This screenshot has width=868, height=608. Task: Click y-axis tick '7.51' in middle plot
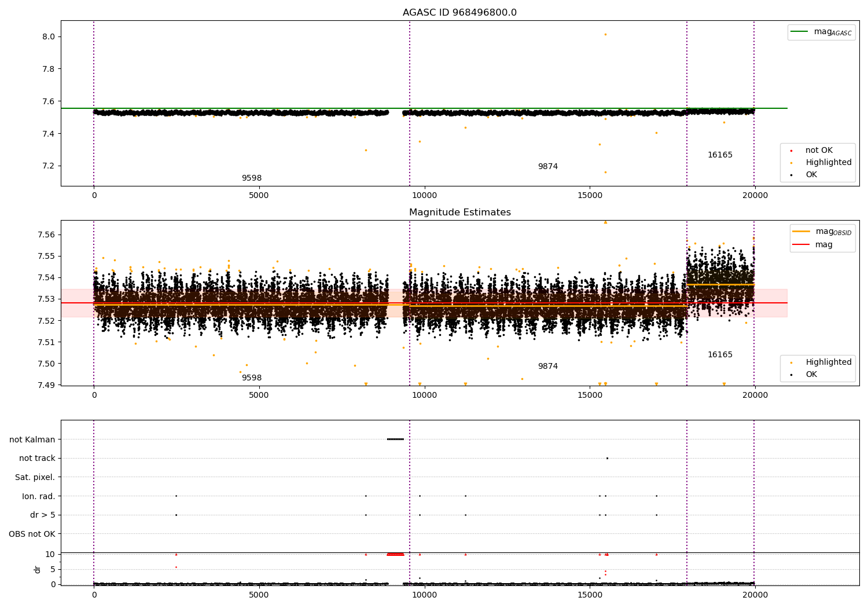46,343
